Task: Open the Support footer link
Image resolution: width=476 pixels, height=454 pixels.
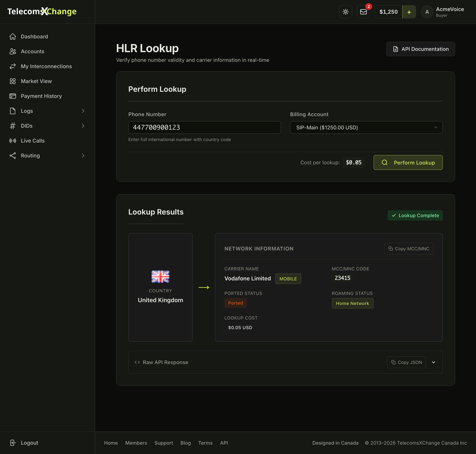Action: [164, 443]
